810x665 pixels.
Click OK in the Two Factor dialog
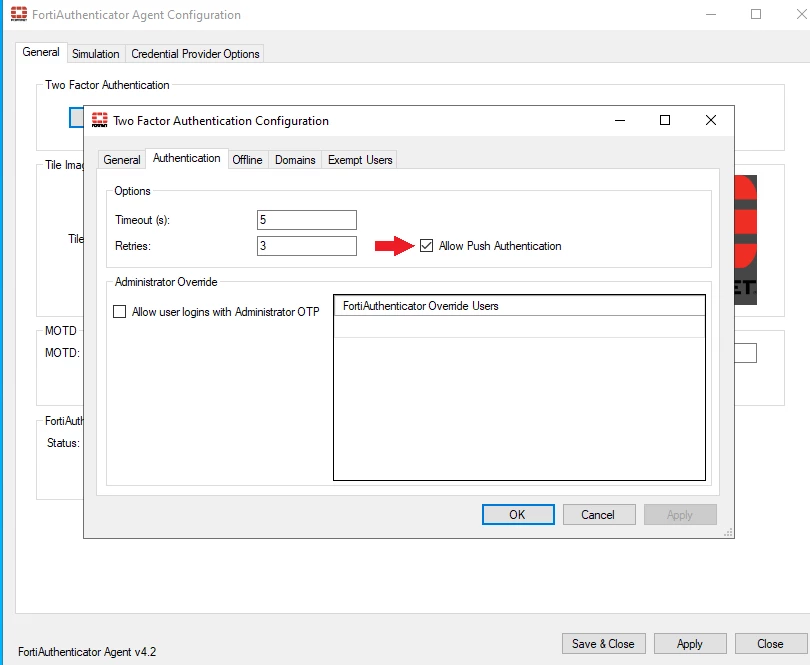point(518,515)
